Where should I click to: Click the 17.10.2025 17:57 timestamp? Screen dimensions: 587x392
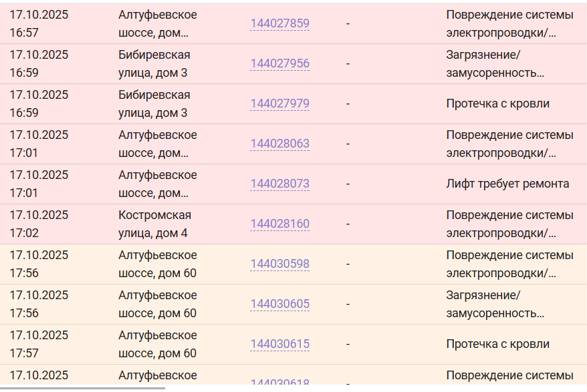pos(39,344)
